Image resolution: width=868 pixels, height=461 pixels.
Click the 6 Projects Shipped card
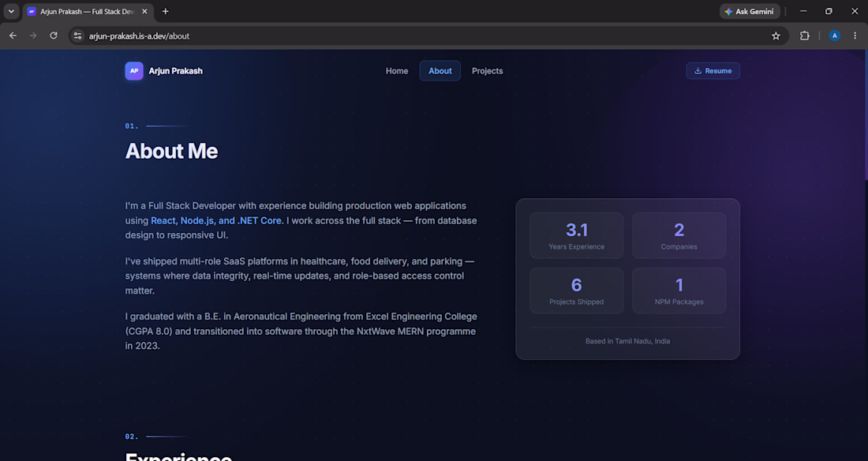pyautogui.click(x=576, y=291)
